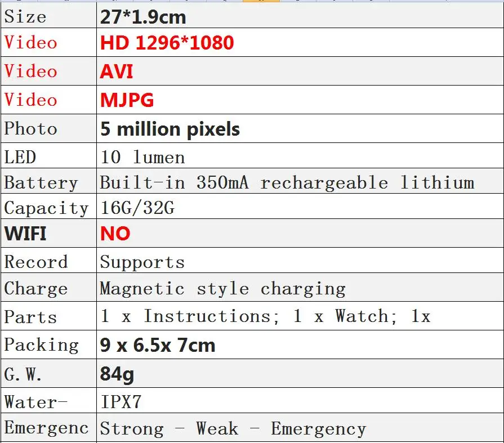Screen dimensions: 504x443
Task: Click the bold "WIFI" label cell
Action: pos(48,233)
